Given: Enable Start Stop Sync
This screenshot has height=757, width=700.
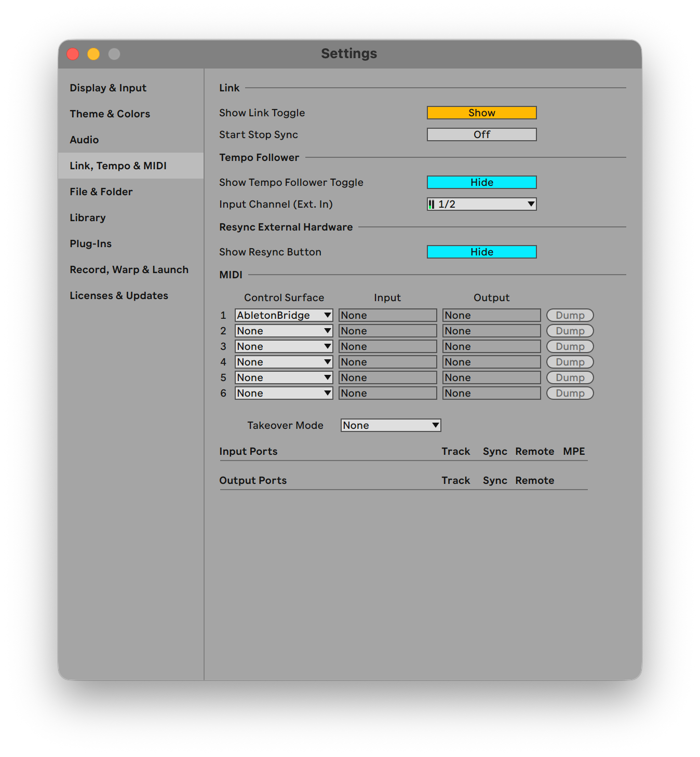Looking at the screenshot, I should pos(481,134).
